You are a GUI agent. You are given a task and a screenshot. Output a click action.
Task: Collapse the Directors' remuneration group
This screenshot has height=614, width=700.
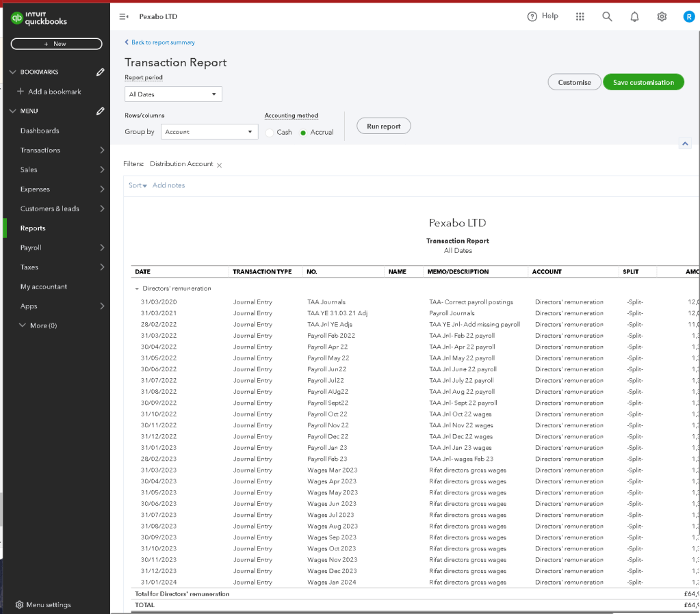(x=137, y=289)
